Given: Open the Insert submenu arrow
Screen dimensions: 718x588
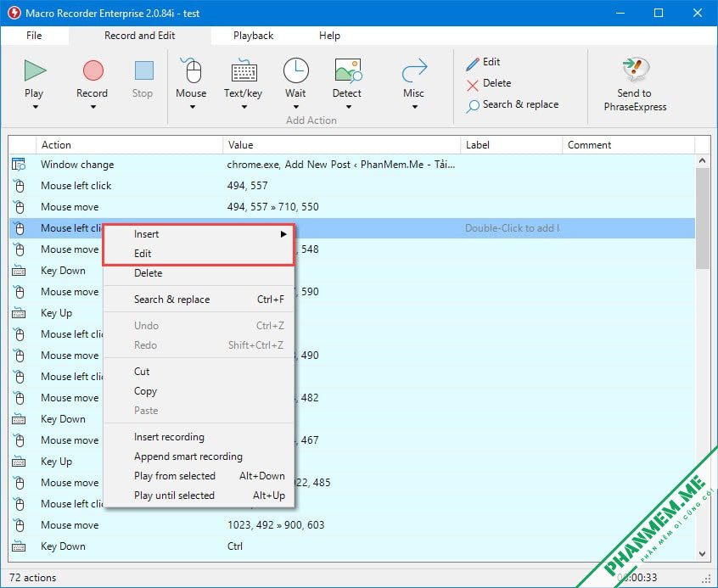Looking at the screenshot, I should coord(283,234).
